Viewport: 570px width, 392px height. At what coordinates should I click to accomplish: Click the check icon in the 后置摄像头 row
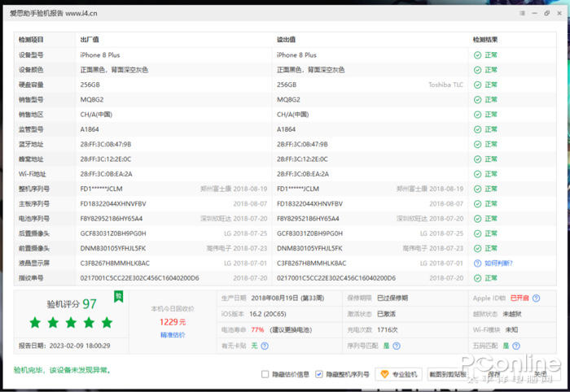coord(478,233)
